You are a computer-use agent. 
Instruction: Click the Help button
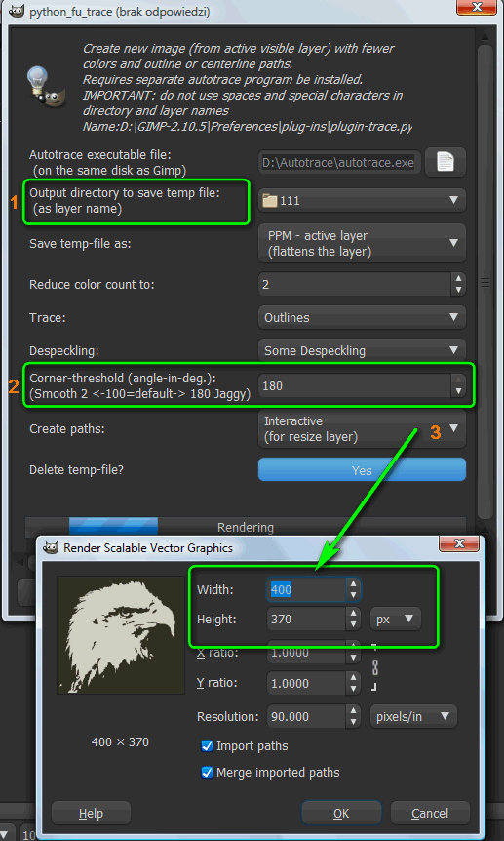click(x=92, y=813)
